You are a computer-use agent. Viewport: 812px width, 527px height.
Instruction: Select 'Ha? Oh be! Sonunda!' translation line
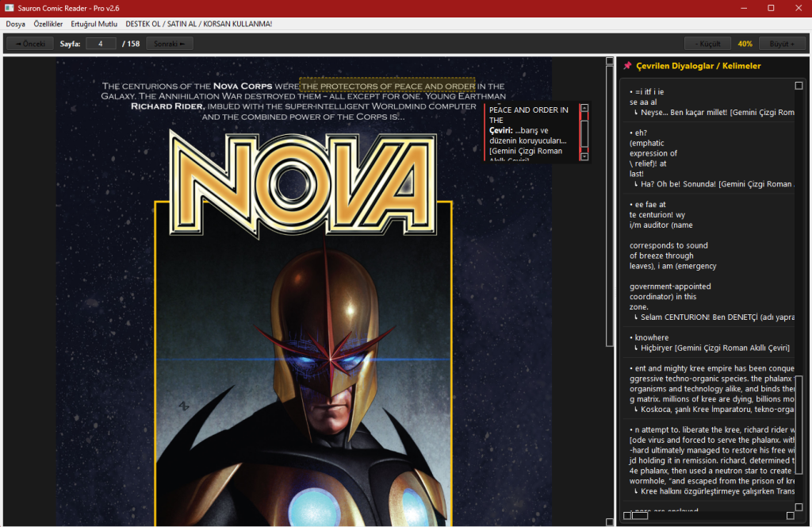click(714, 184)
